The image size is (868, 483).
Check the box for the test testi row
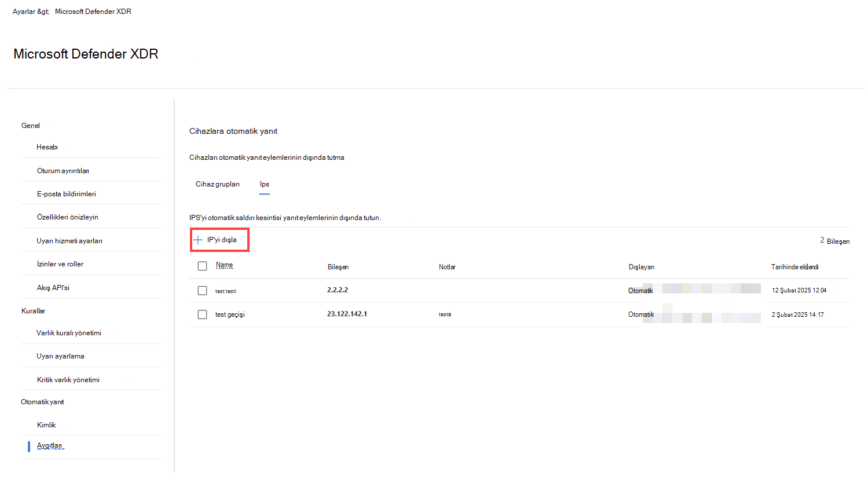(x=202, y=291)
